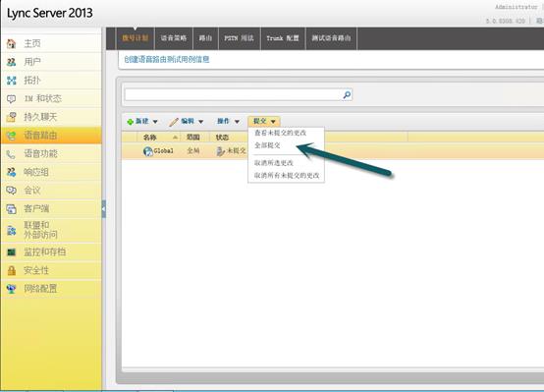Switch to the 测试语音路由 tab

tap(331, 38)
